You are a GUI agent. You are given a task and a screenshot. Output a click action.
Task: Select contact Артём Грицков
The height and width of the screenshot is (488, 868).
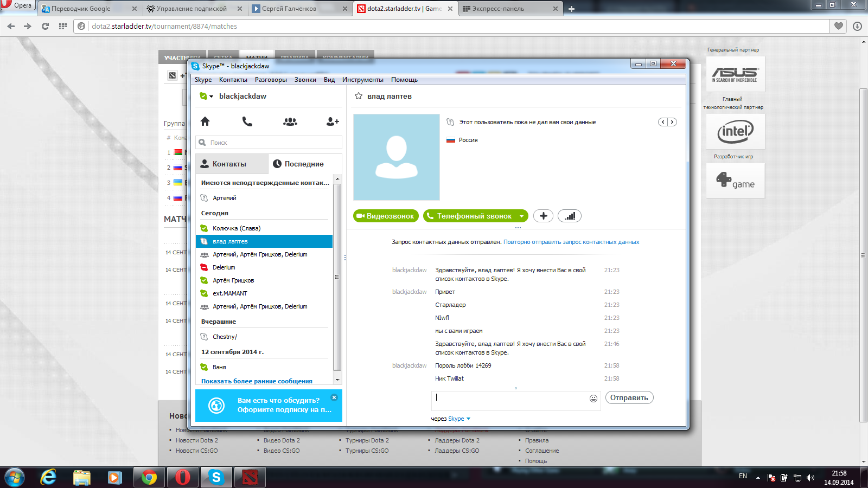264,280
